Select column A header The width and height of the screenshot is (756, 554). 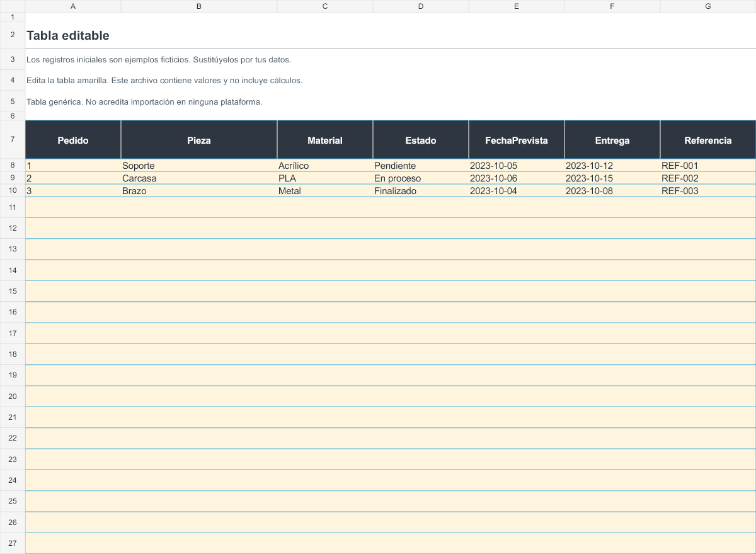73,6
